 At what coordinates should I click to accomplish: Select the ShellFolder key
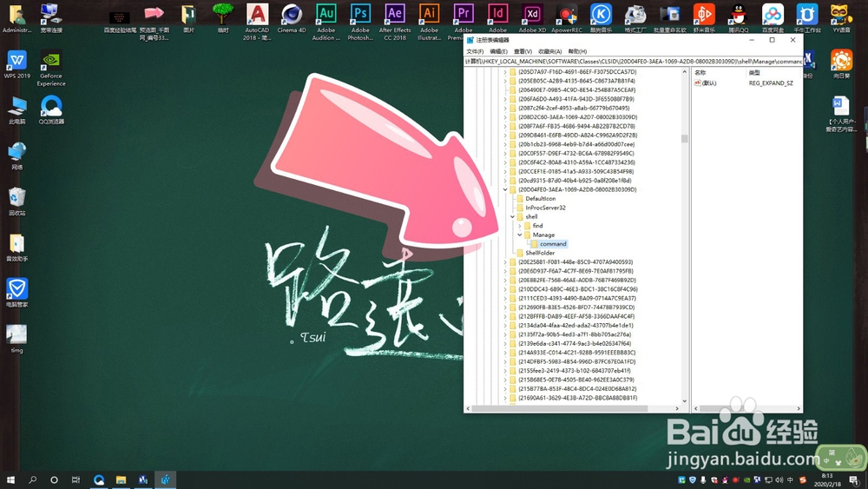coord(540,253)
